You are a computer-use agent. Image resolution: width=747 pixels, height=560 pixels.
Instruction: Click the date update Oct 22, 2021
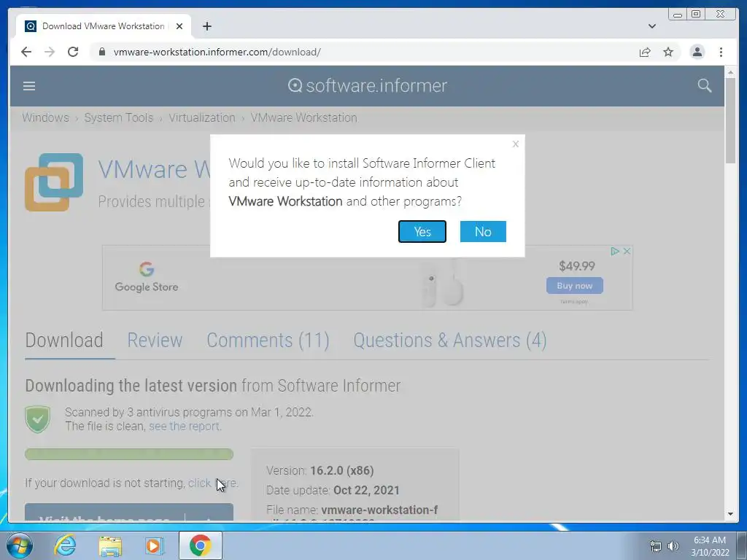pos(366,490)
